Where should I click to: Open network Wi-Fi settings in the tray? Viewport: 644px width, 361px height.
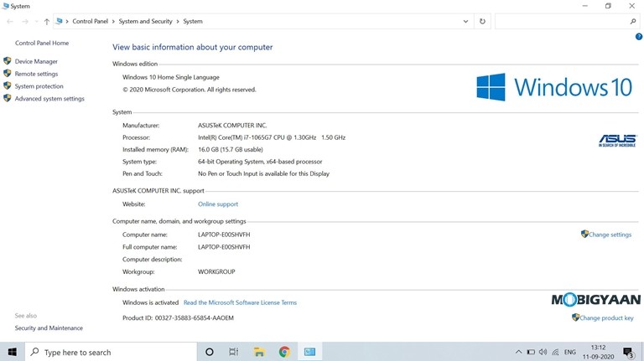[555, 352]
